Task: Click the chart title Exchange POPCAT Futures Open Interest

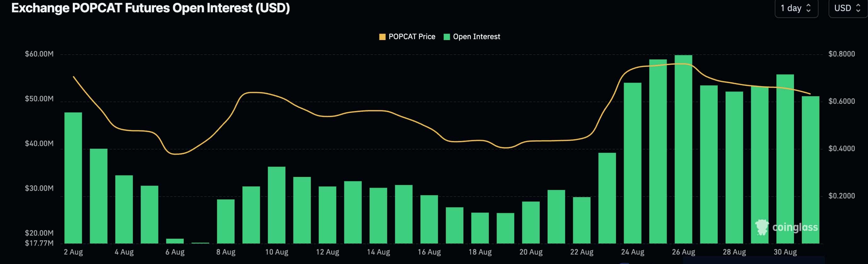Action: click(x=151, y=8)
